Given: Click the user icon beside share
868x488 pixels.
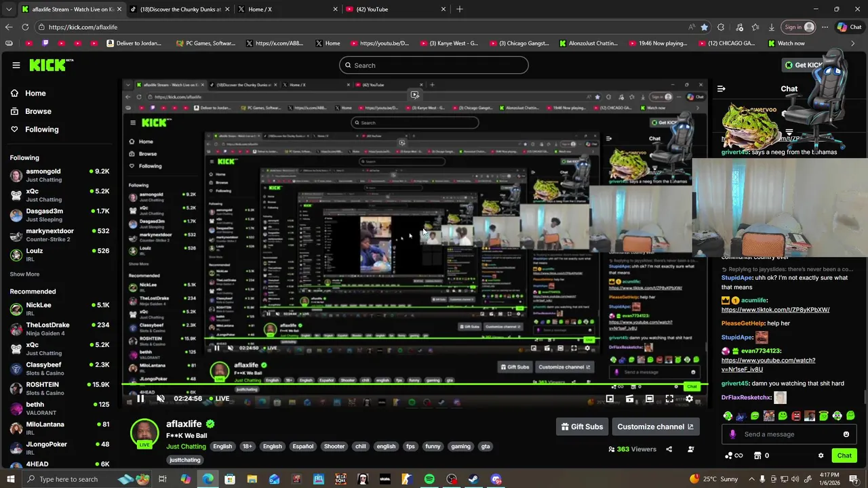Looking at the screenshot, I should click(690, 449).
